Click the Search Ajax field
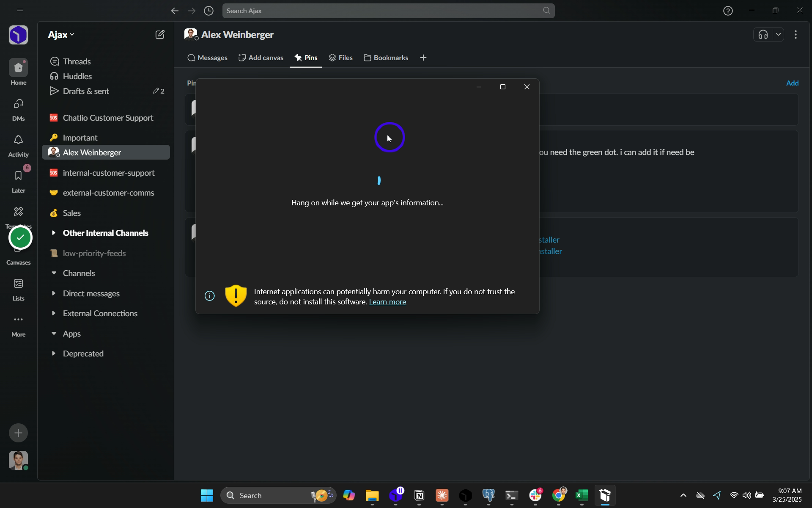 (x=388, y=11)
